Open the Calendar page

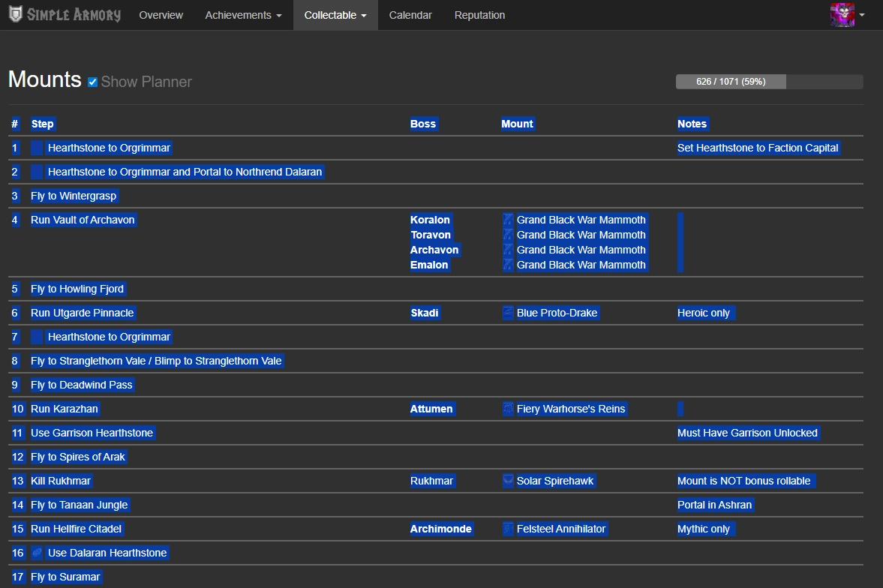tap(410, 15)
